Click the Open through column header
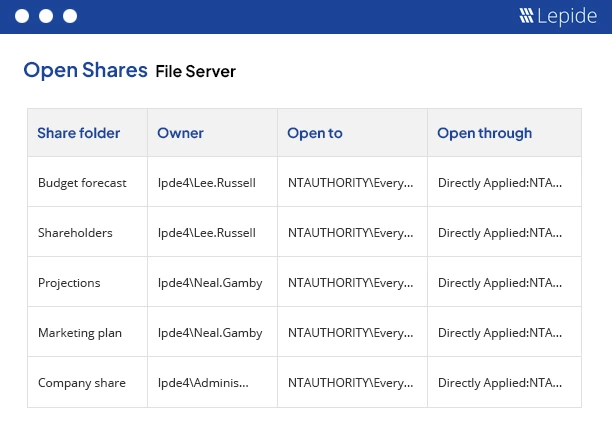Viewport: 612px width, 430px height. click(x=484, y=133)
